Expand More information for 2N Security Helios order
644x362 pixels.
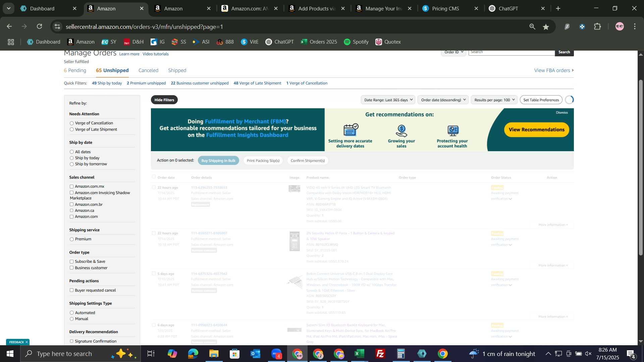click(x=553, y=265)
